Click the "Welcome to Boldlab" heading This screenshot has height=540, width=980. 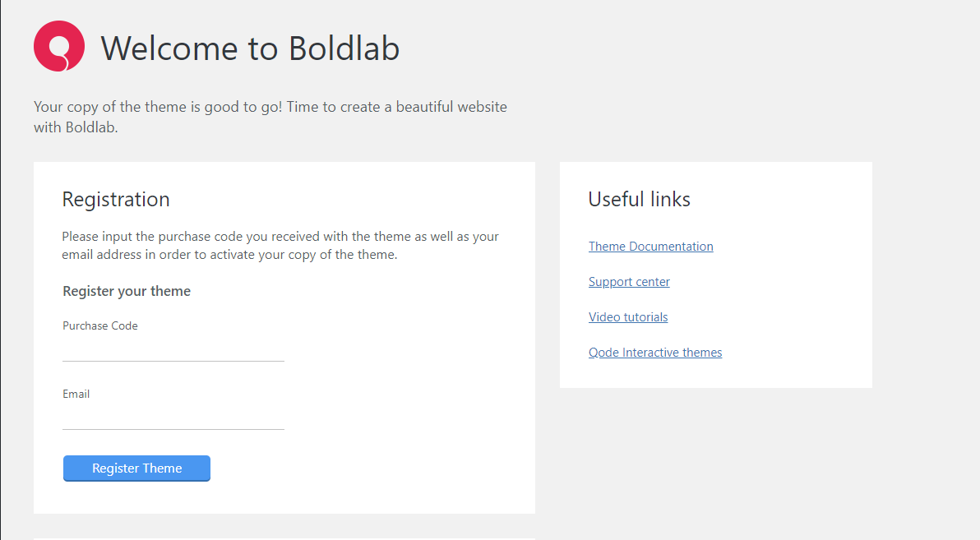coord(250,48)
